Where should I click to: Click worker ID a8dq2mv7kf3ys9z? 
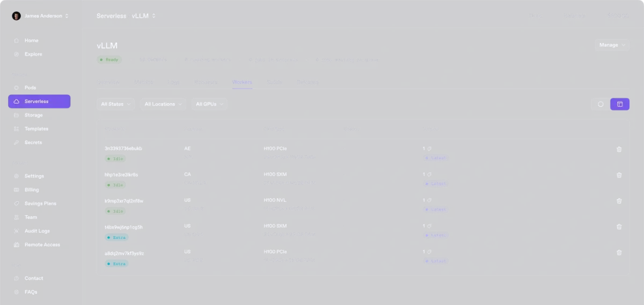(124, 252)
